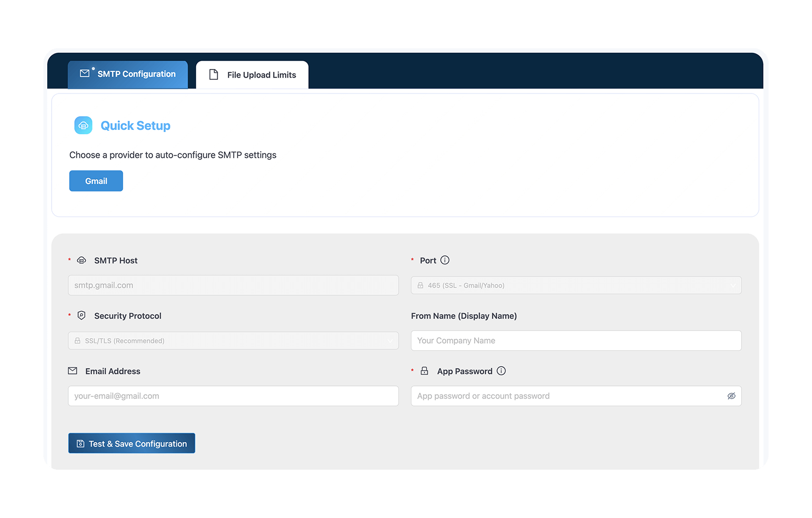The image size is (812, 518).
Task: Click the mail icon in SMTP Configuration tab
Action: click(85, 73)
